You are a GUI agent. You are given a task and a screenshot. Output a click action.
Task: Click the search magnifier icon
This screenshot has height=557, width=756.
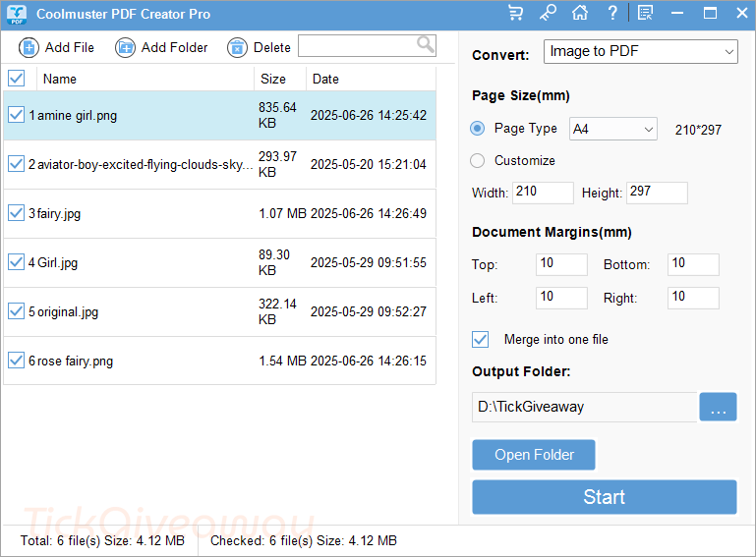(426, 45)
